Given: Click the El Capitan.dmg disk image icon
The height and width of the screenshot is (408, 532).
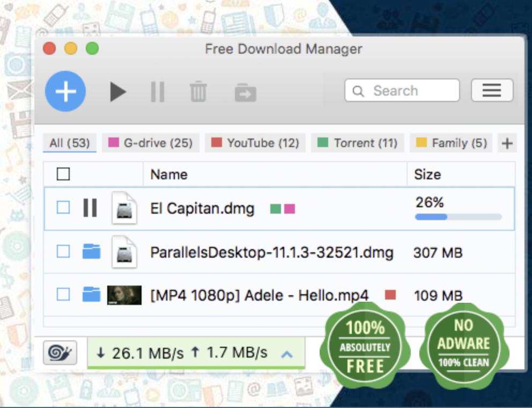Looking at the screenshot, I should coord(124,208).
